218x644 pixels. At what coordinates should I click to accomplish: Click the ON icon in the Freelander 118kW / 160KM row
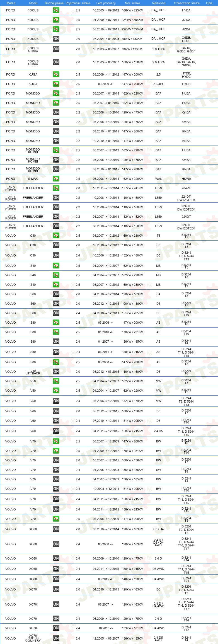coord(56,207)
